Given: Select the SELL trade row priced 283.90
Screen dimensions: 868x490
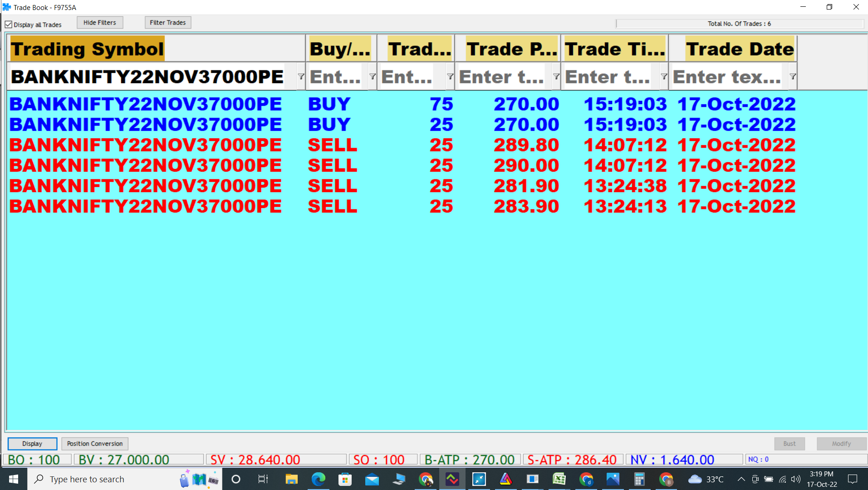Looking at the screenshot, I should tap(402, 207).
